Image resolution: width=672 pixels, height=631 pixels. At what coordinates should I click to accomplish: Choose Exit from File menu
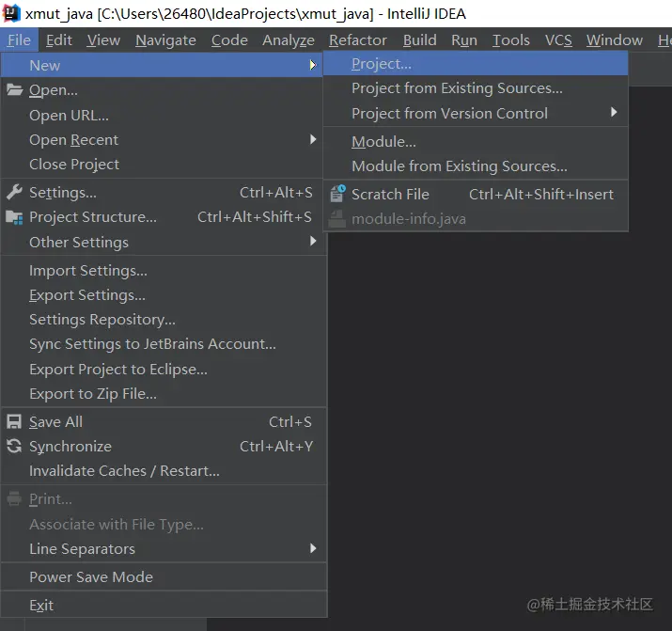point(164,605)
